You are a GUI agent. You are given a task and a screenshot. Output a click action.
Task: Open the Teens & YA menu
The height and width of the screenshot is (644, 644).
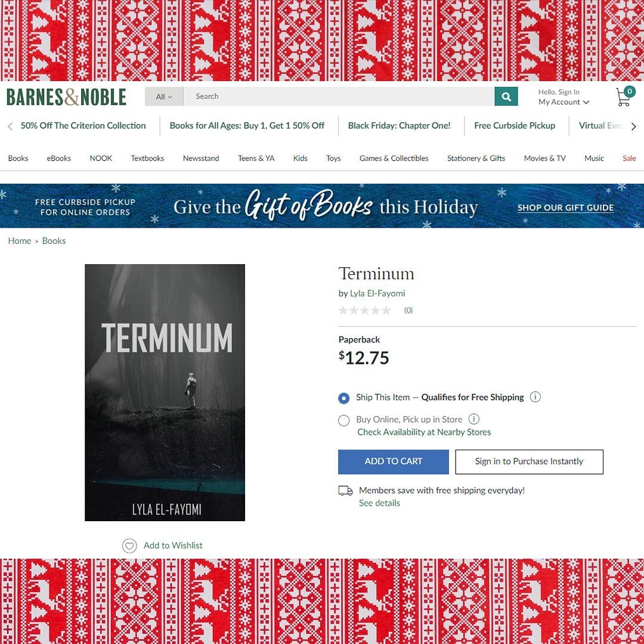[x=256, y=158]
